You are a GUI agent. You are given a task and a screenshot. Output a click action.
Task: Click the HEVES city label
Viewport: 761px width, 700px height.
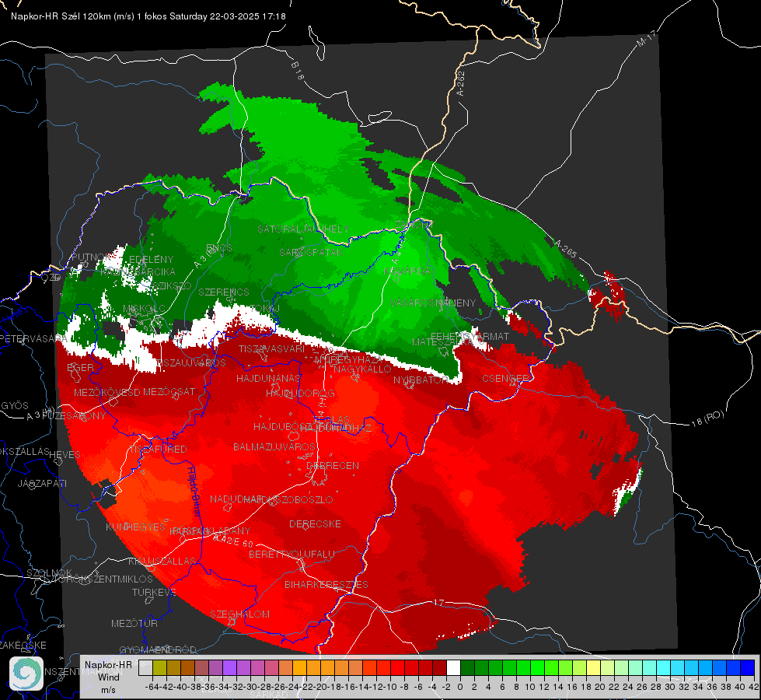[x=65, y=455]
